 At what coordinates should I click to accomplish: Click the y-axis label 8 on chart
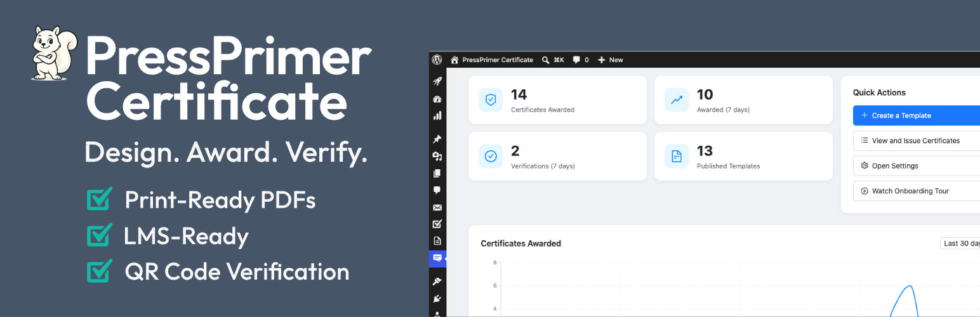pos(494,262)
